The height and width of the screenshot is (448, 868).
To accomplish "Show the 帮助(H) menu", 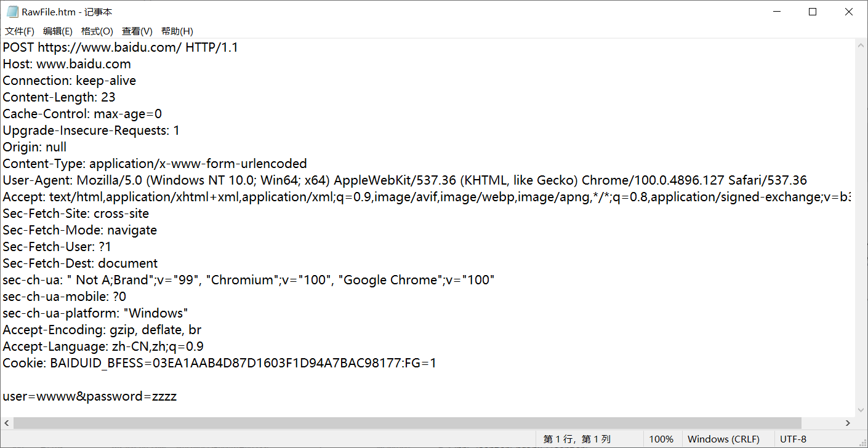I will pyautogui.click(x=177, y=31).
